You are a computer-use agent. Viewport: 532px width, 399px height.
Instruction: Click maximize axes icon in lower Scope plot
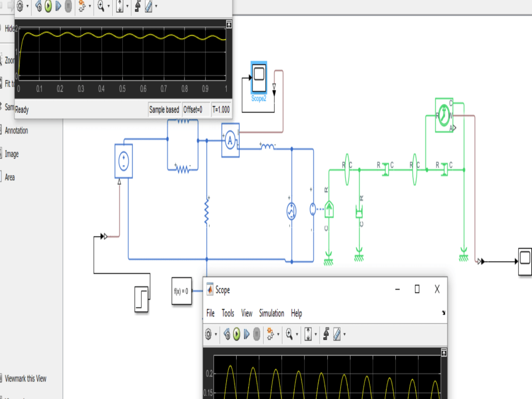[x=444, y=353]
